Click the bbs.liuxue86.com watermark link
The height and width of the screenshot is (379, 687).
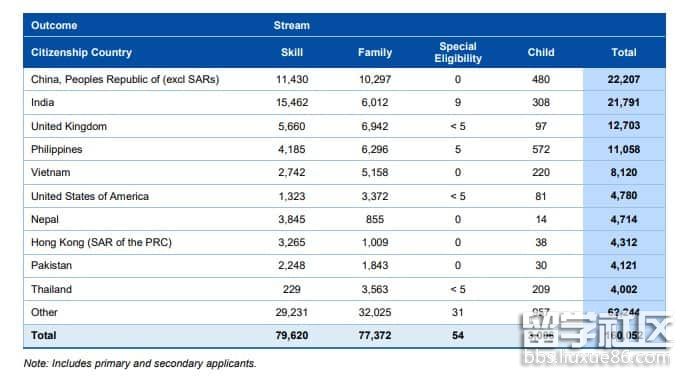pyautogui.click(x=596, y=358)
